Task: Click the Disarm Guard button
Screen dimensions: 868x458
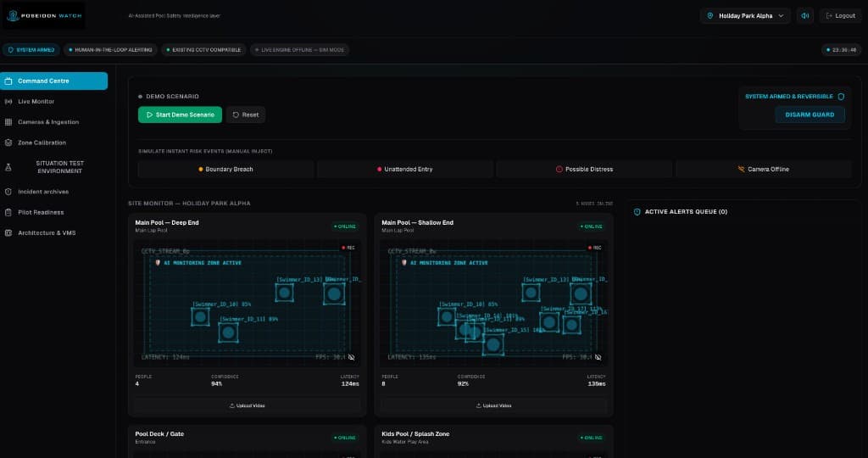Action: (810, 114)
